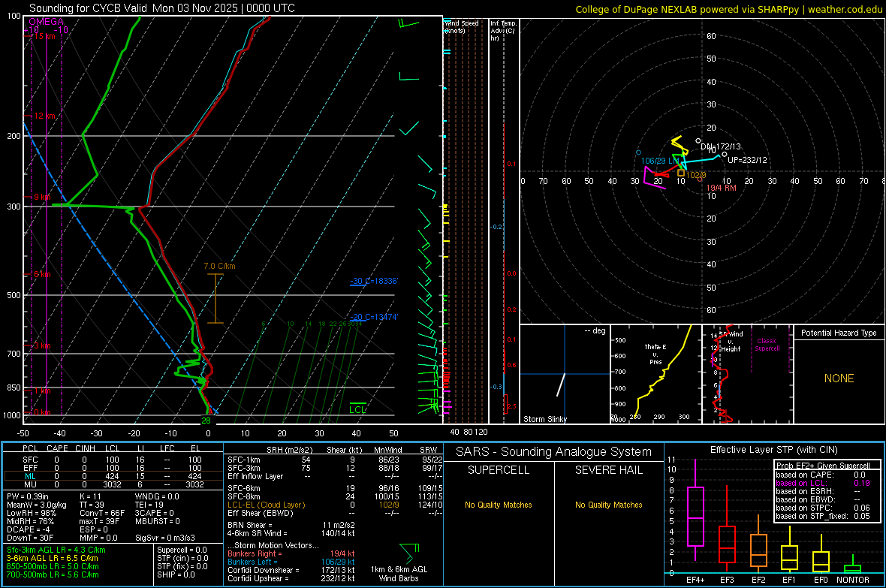This screenshot has width=886, height=588.
Task: Click the 3-6km AGL LR = 6.5 C/km line
Action: click(53, 558)
